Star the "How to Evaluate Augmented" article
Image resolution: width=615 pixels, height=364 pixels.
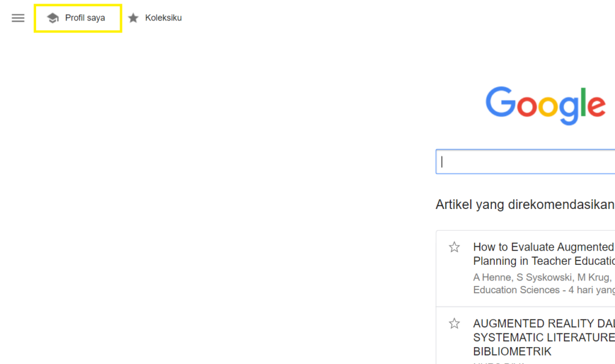coord(455,247)
